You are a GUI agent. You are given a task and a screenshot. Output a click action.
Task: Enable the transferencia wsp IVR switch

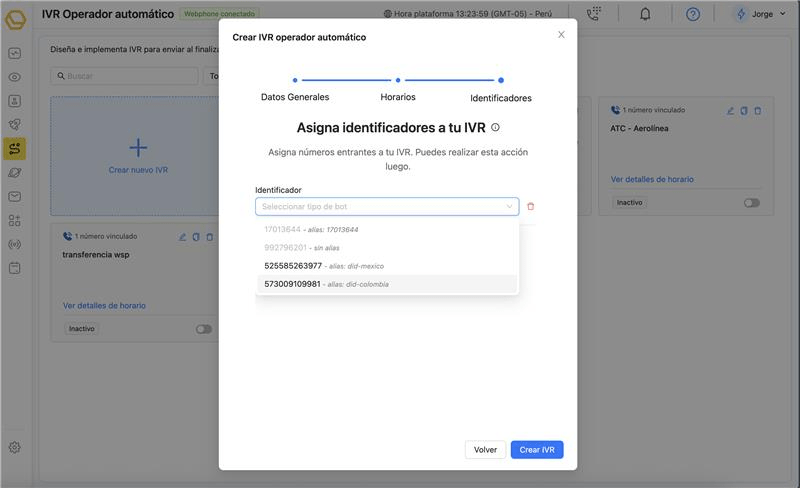(203, 329)
